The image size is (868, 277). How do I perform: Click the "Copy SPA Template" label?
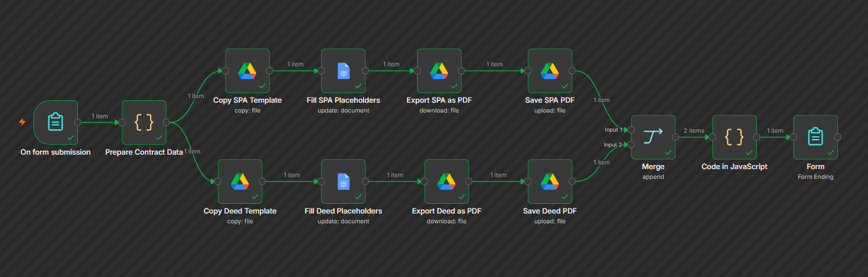[248, 100]
